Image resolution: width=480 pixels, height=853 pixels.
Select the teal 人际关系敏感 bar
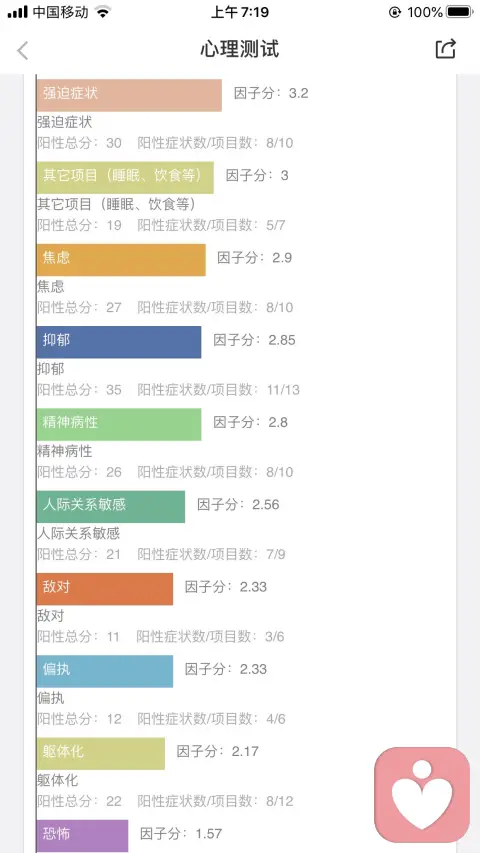tap(111, 506)
